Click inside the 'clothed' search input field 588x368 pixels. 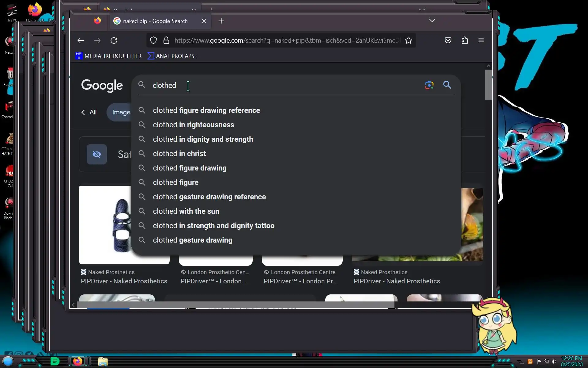[x=276, y=85]
